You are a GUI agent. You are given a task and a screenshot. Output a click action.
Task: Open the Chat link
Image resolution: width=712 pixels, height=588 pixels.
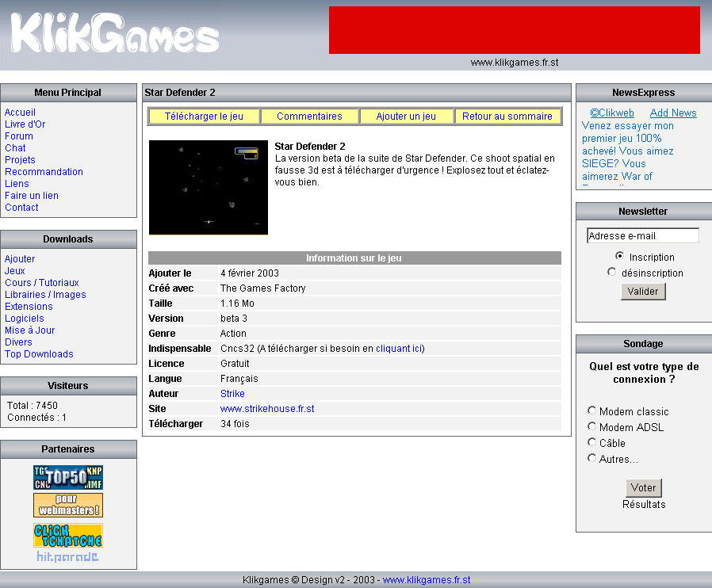(x=15, y=148)
